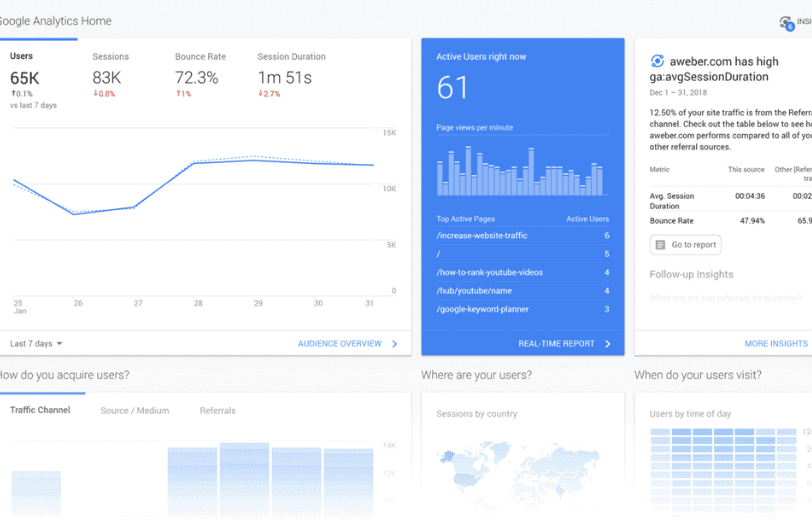Click the Go to report button
Screen dimensions: 812x525
tap(686, 245)
